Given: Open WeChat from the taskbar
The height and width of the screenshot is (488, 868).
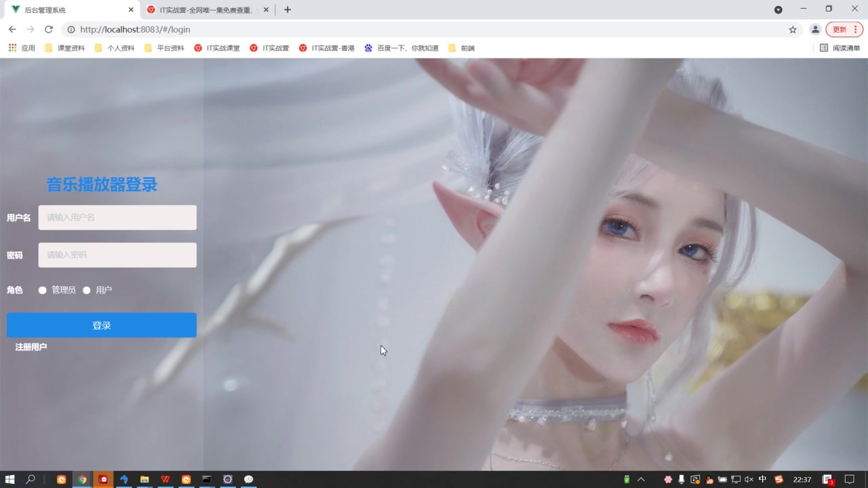Looking at the screenshot, I should point(249,479).
